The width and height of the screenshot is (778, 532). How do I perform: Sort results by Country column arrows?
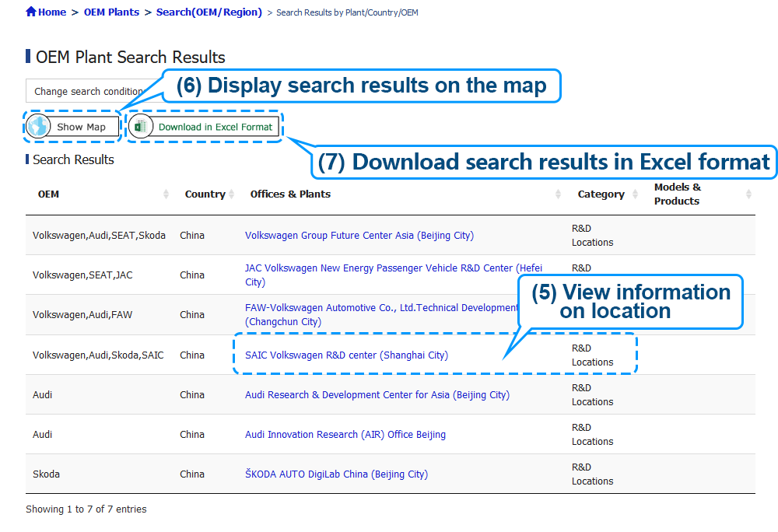point(231,194)
